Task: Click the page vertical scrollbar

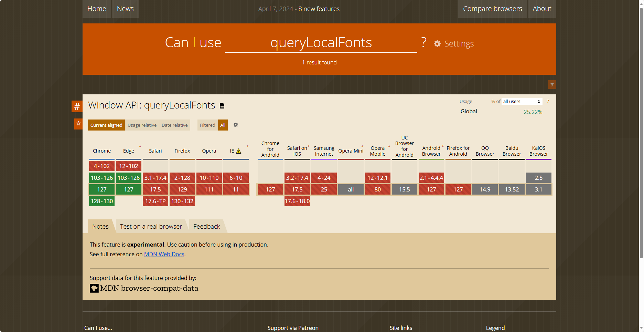Action: click(x=641, y=133)
